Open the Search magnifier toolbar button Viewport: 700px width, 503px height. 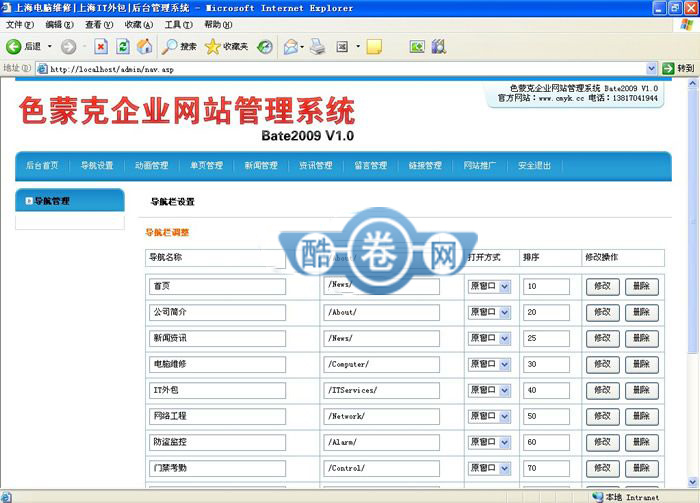click(x=179, y=46)
